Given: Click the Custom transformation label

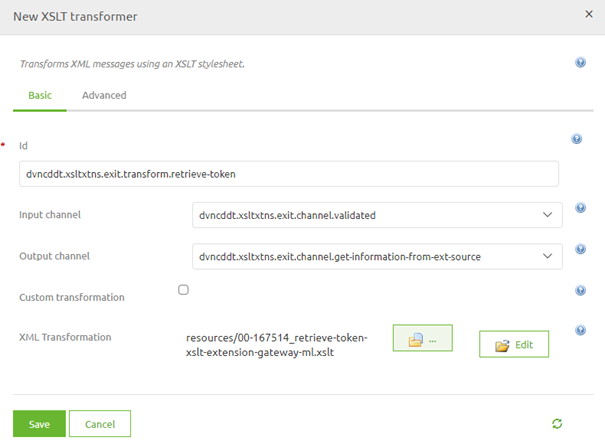Looking at the screenshot, I should 72,297.
